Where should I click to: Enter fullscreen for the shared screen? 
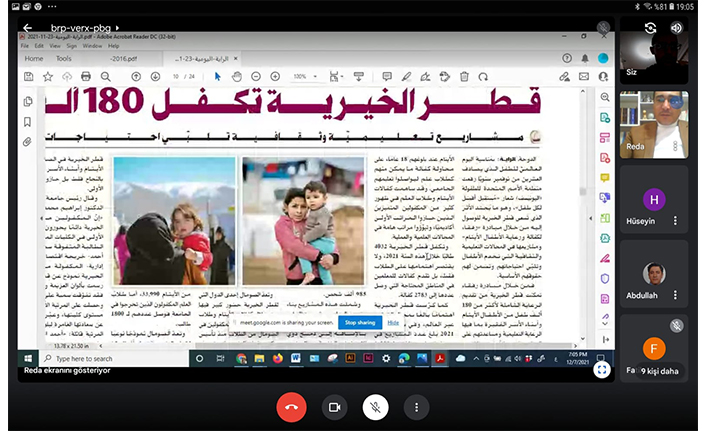(x=602, y=370)
